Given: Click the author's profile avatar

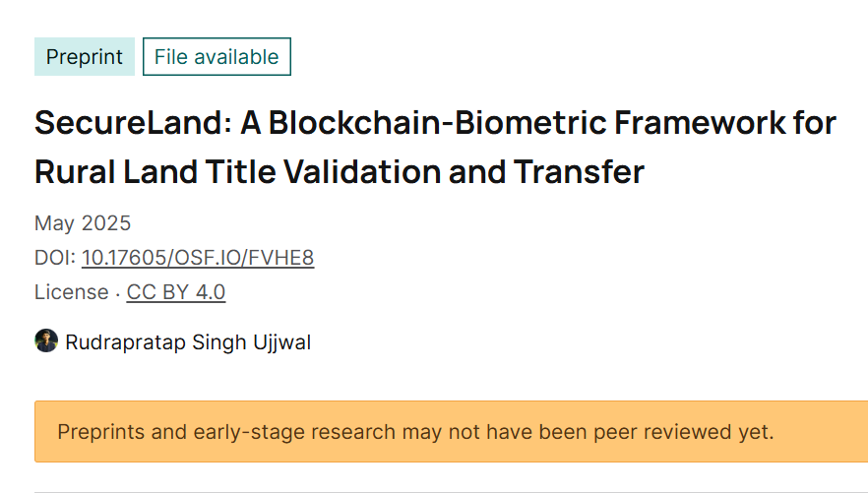Looking at the screenshot, I should tap(46, 341).
